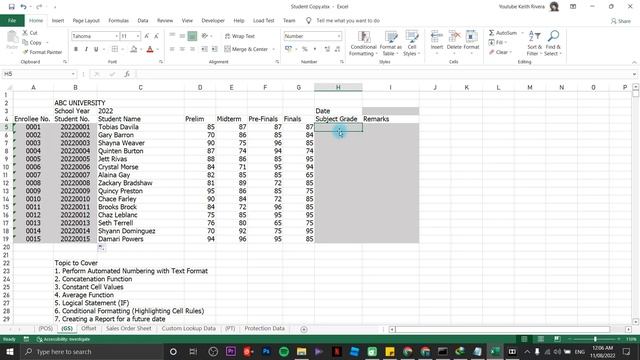Image resolution: width=640 pixels, height=360 pixels.
Task: Click AutoSum sigma button
Action: [503, 33]
